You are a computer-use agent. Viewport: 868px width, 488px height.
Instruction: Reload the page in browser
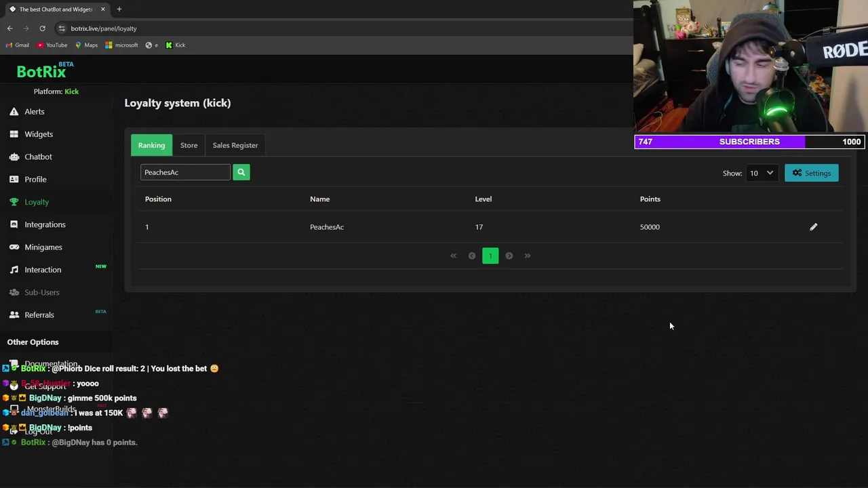tap(42, 28)
